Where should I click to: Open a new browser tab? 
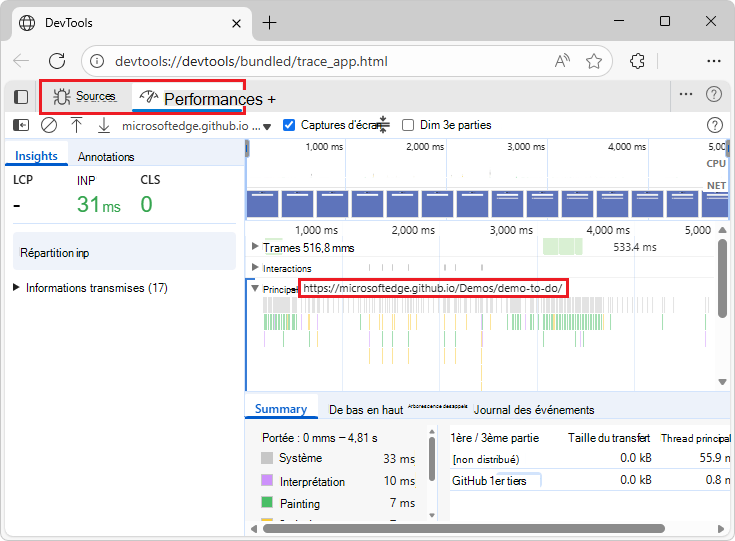point(270,23)
